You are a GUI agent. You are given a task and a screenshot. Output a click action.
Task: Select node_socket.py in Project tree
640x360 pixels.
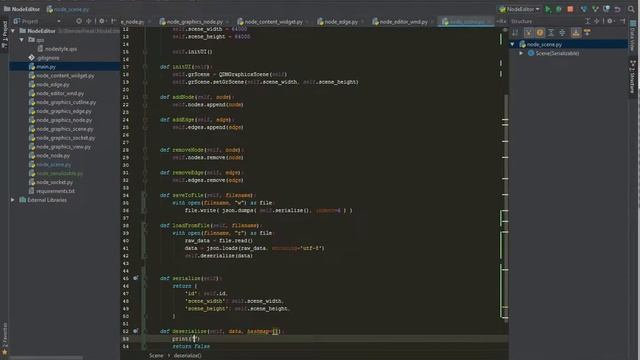[54, 182]
